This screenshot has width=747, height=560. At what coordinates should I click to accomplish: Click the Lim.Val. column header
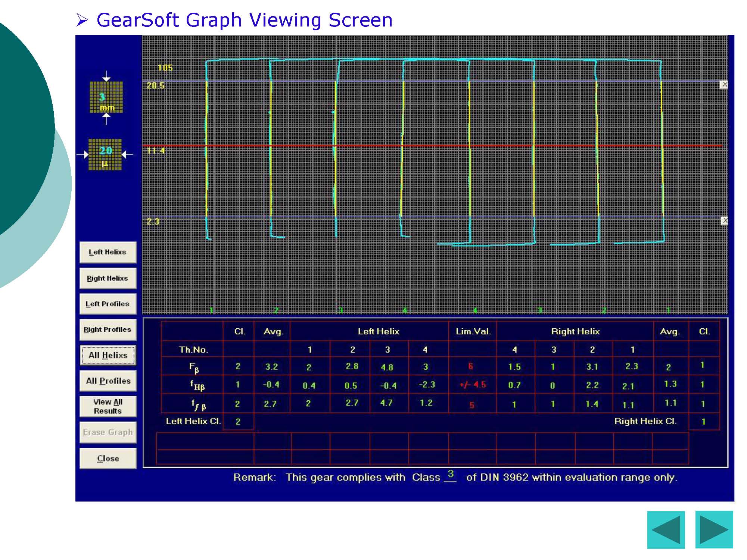[x=473, y=332]
